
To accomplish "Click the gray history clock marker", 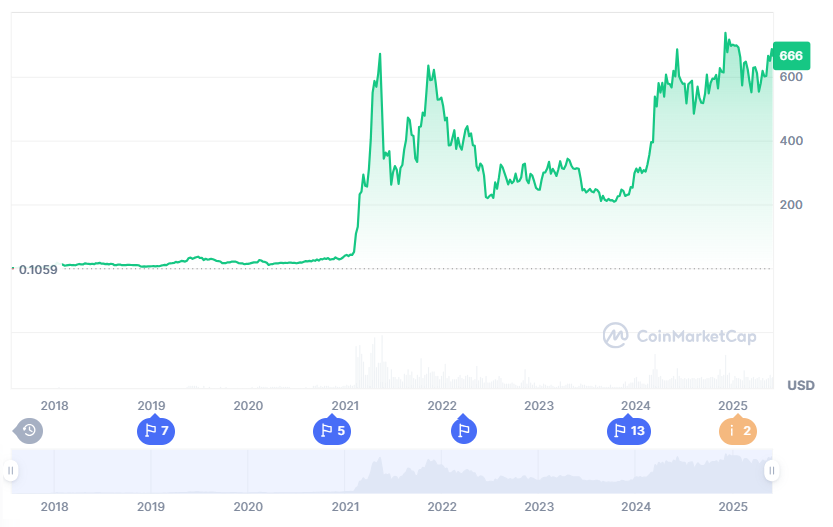I will pos(29,431).
